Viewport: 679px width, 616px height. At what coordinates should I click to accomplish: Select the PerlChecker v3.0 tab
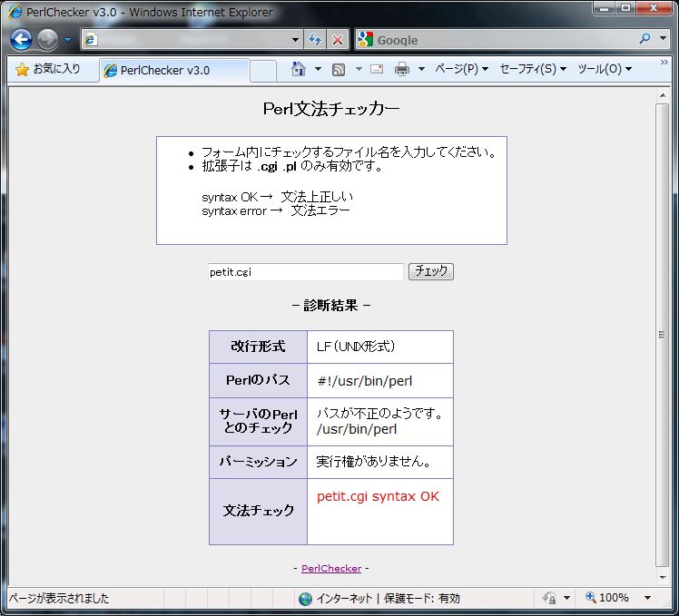[x=172, y=70]
